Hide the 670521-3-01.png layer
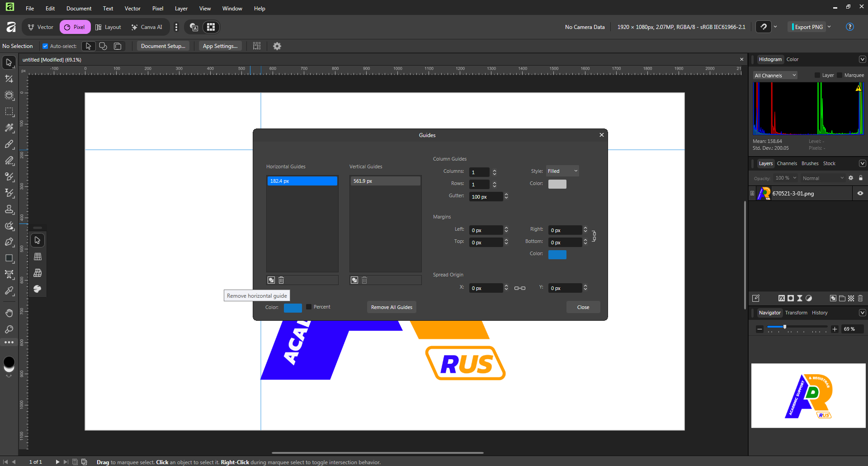Image resolution: width=868 pixels, height=466 pixels. pyautogui.click(x=860, y=193)
